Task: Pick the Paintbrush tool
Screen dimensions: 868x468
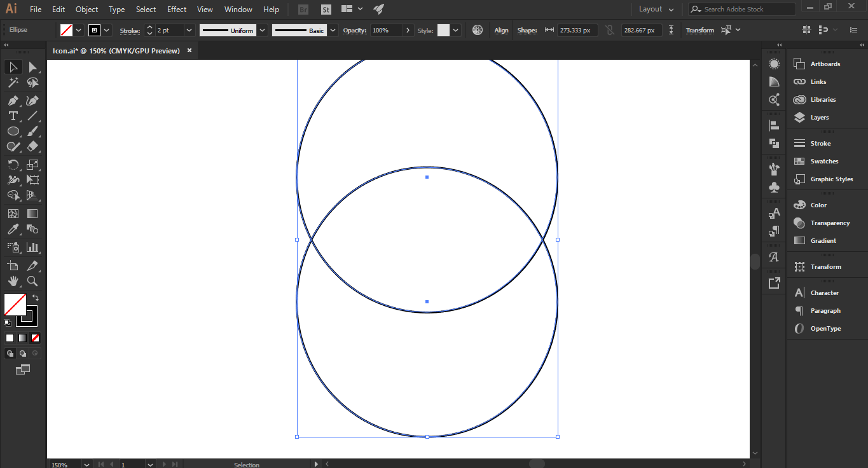Action: 32,131
